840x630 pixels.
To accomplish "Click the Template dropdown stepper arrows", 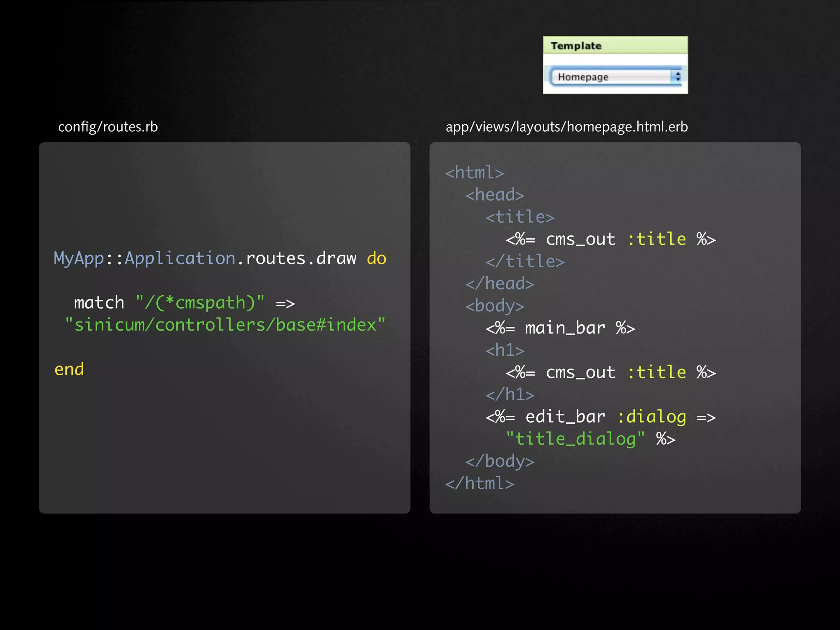I will (x=677, y=77).
